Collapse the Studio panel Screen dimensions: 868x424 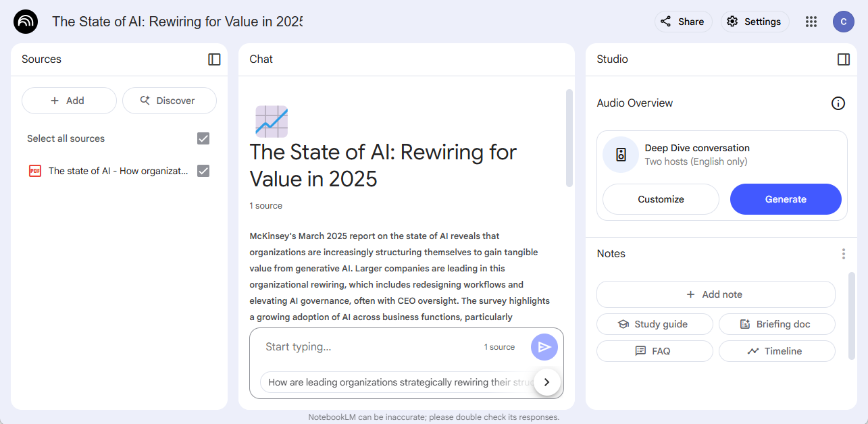tap(844, 59)
